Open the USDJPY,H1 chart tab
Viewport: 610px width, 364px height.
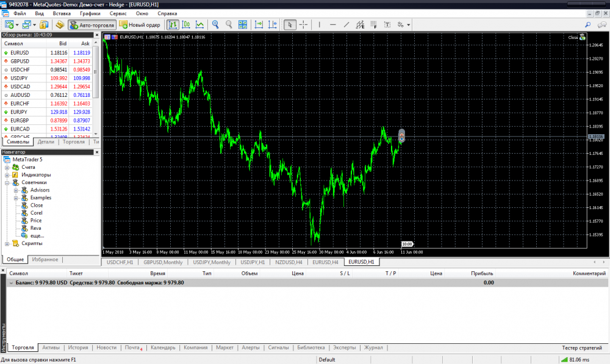(253, 262)
